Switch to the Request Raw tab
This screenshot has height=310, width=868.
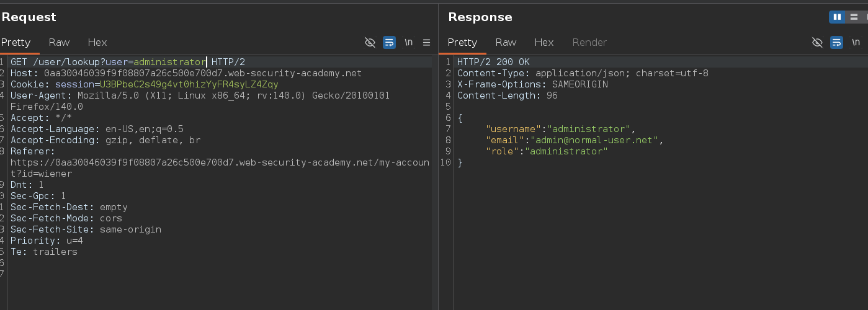click(60, 42)
